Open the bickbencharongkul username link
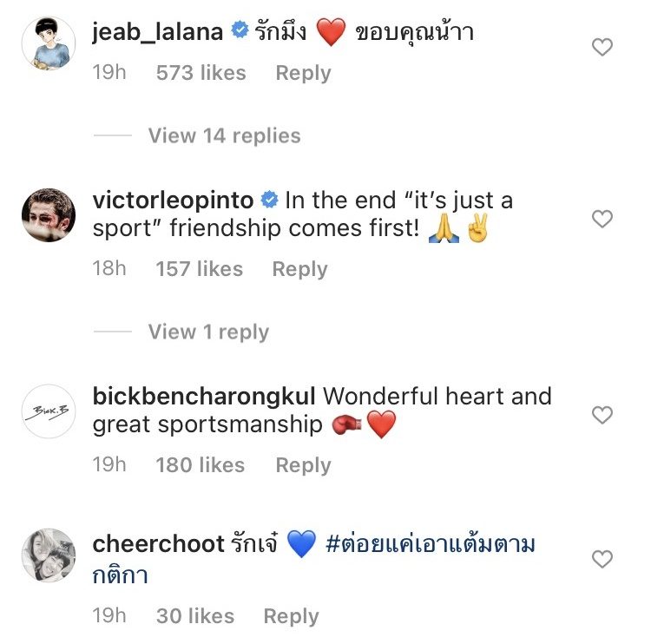 [x=204, y=398]
